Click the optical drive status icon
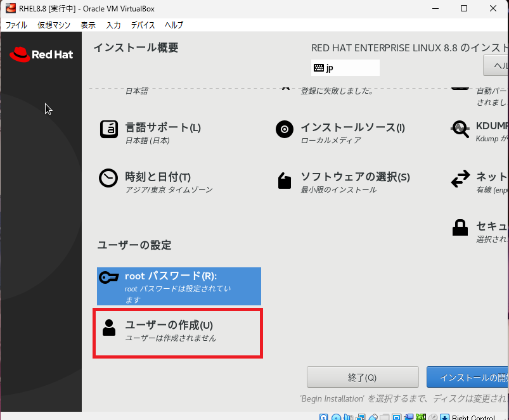This screenshot has height=420, width=509. 336,417
